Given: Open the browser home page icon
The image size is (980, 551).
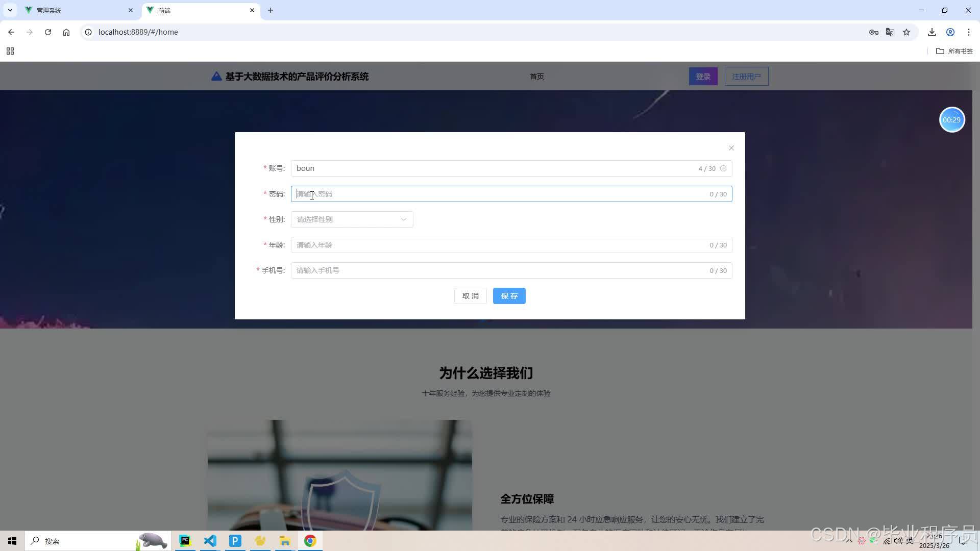Looking at the screenshot, I should (66, 32).
